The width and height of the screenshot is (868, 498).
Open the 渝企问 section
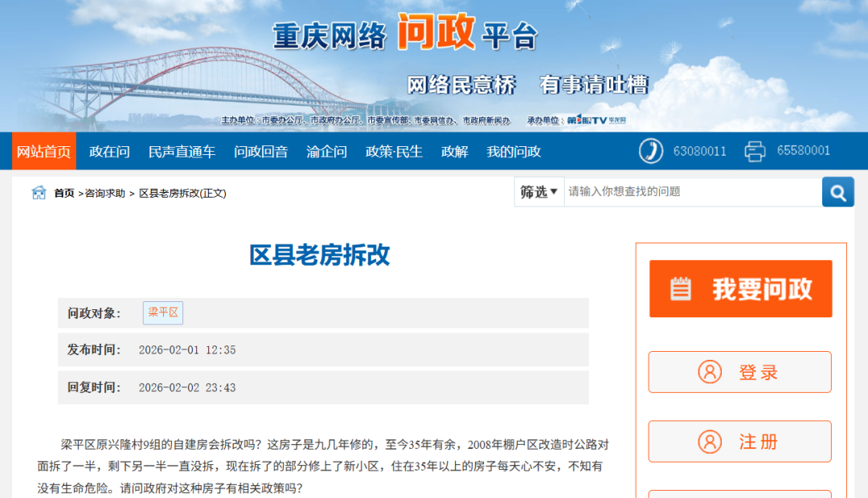[326, 151]
